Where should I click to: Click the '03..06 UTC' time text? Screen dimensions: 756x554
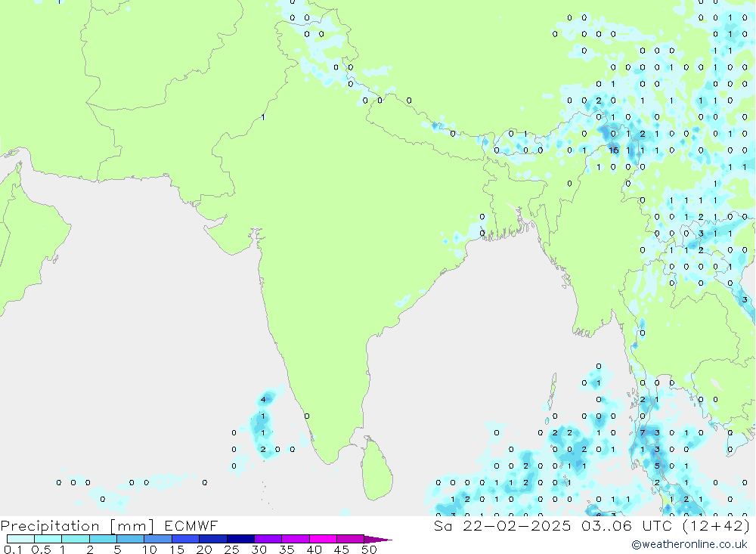626,525
